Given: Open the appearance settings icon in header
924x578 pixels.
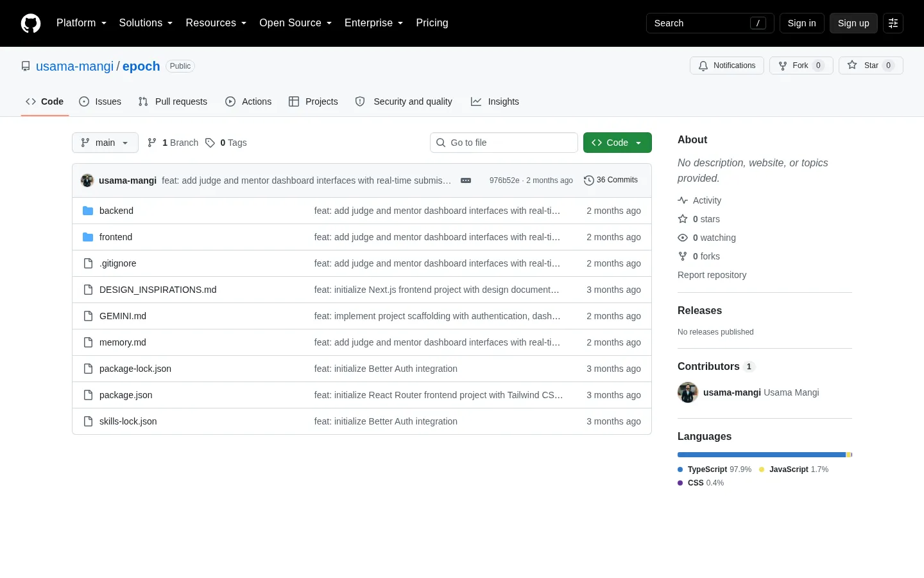Looking at the screenshot, I should point(893,23).
